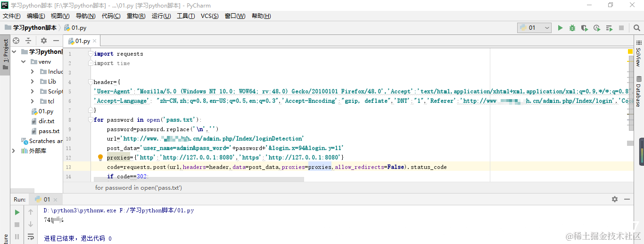
Task: Click Stop square in Run panel
Action: click(17, 225)
